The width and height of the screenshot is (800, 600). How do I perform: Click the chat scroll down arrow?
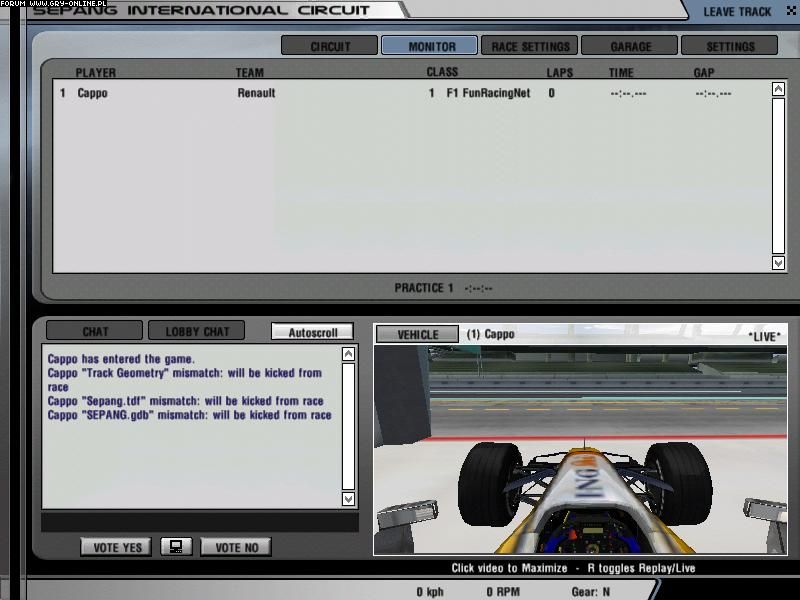click(348, 498)
